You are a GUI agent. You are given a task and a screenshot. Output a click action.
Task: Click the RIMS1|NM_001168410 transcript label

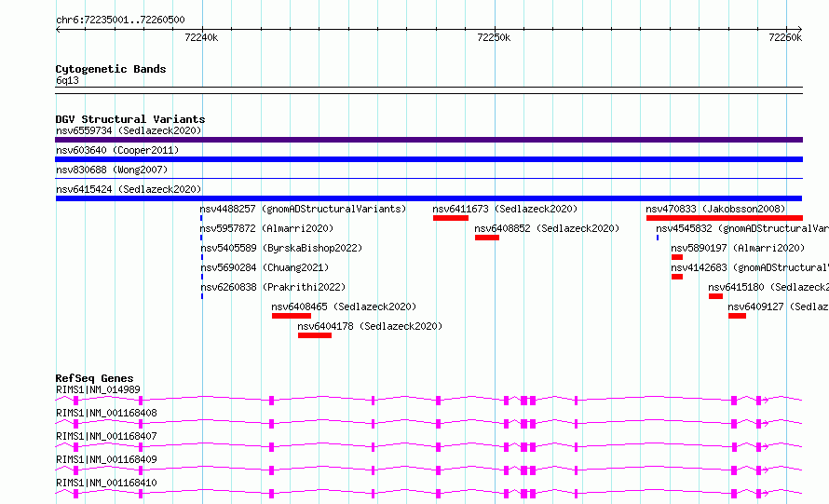pos(106,483)
